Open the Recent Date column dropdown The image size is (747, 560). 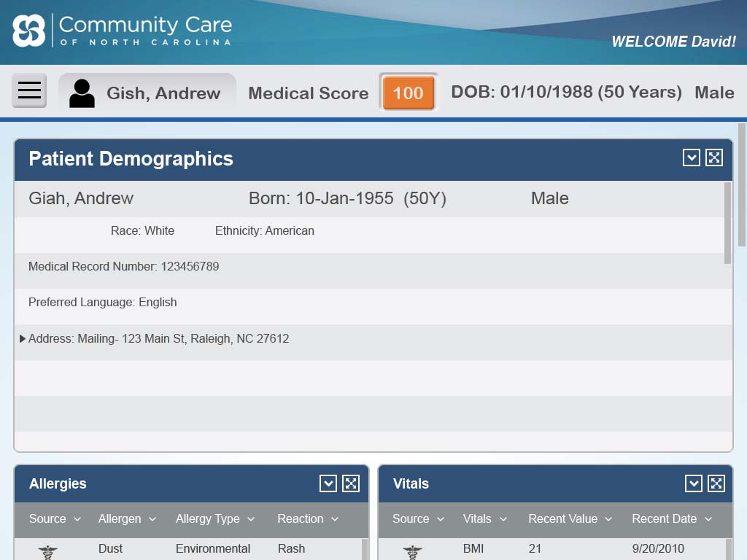click(708, 519)
